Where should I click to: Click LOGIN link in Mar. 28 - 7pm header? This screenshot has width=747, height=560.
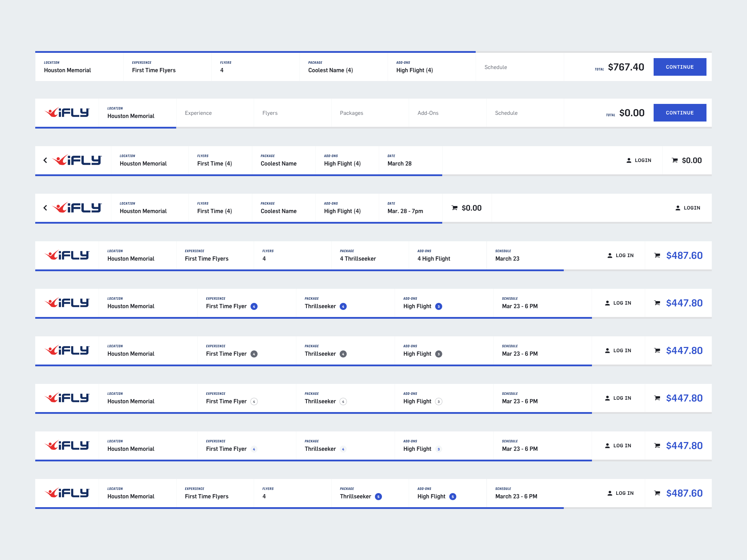(692, 208)
